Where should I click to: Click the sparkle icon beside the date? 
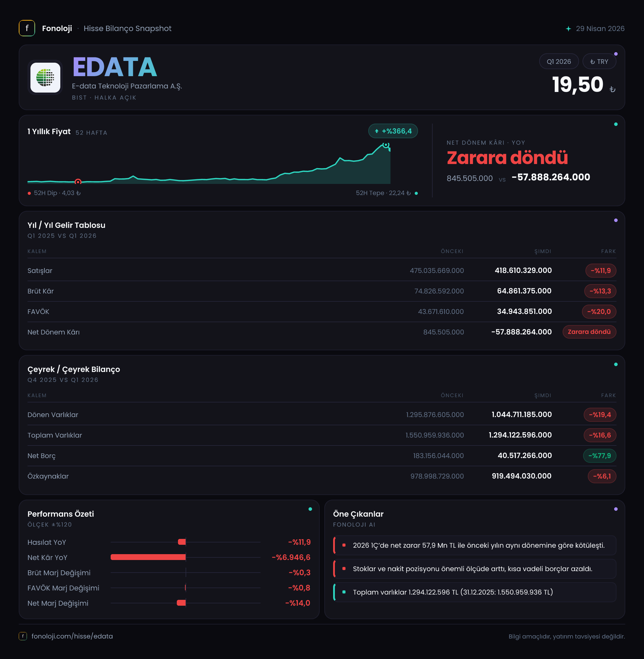[x=568, y=29]
